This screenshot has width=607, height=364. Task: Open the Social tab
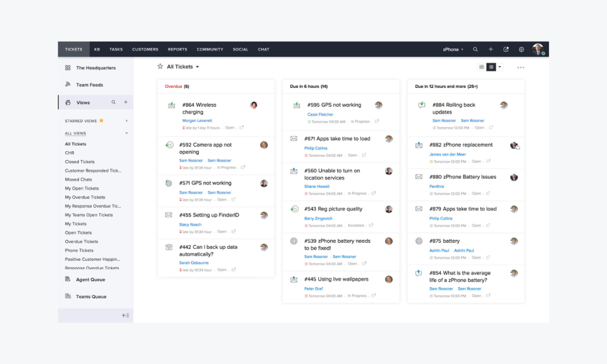(241, 50)
